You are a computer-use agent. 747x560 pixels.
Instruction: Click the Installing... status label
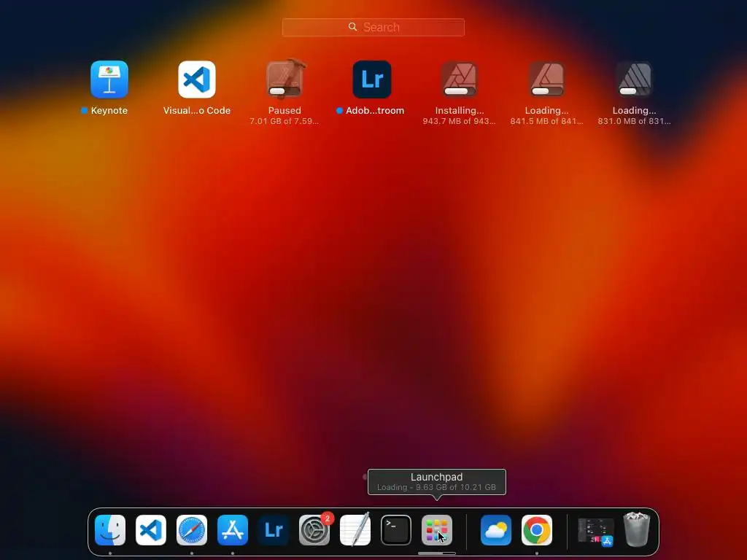click(460, 111)
